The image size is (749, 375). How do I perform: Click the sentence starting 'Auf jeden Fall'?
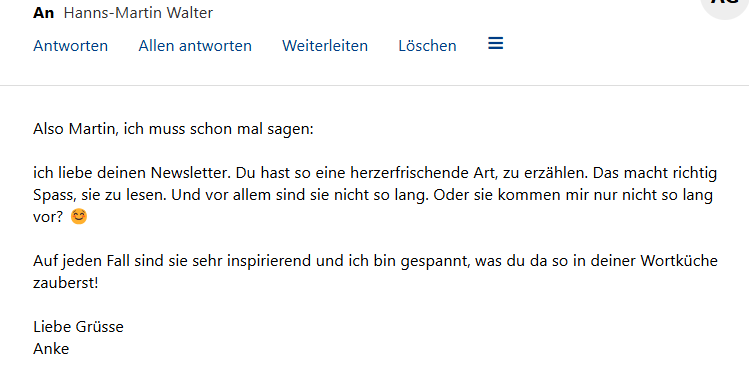click(x=375, y=272)
